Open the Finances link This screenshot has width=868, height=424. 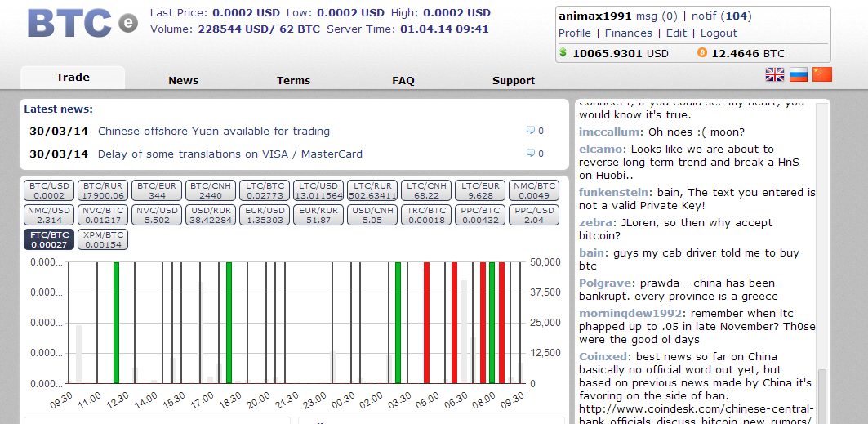pos(628,33)
